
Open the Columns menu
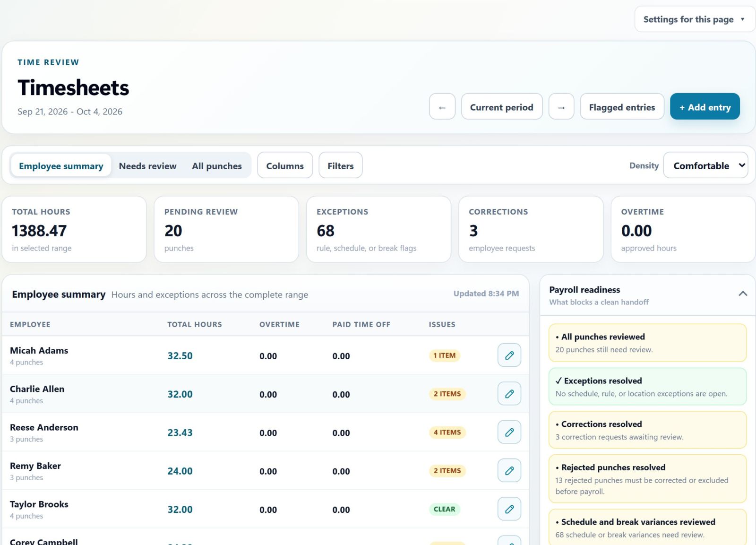[x=285, y=165]
